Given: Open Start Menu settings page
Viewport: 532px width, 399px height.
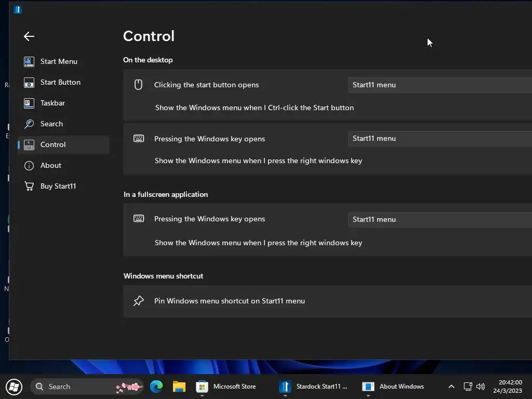Looking at the screenshot, I should [x=63, y=62].
